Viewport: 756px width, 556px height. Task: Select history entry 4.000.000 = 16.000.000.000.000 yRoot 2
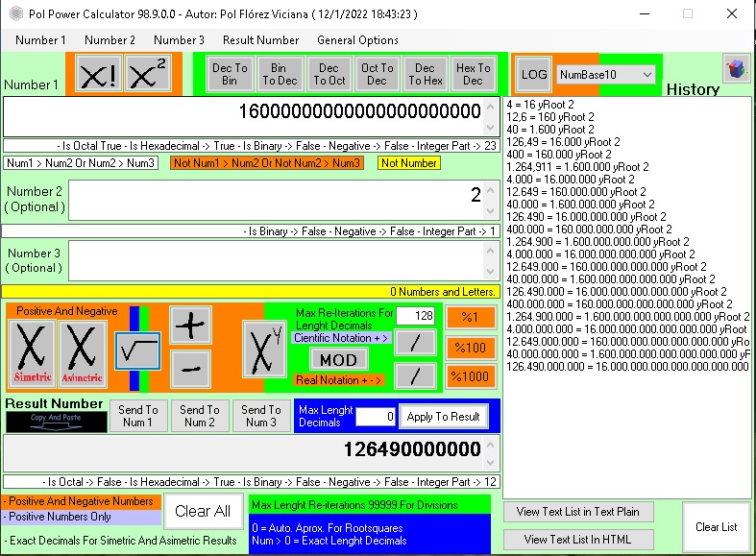point(600,254)
